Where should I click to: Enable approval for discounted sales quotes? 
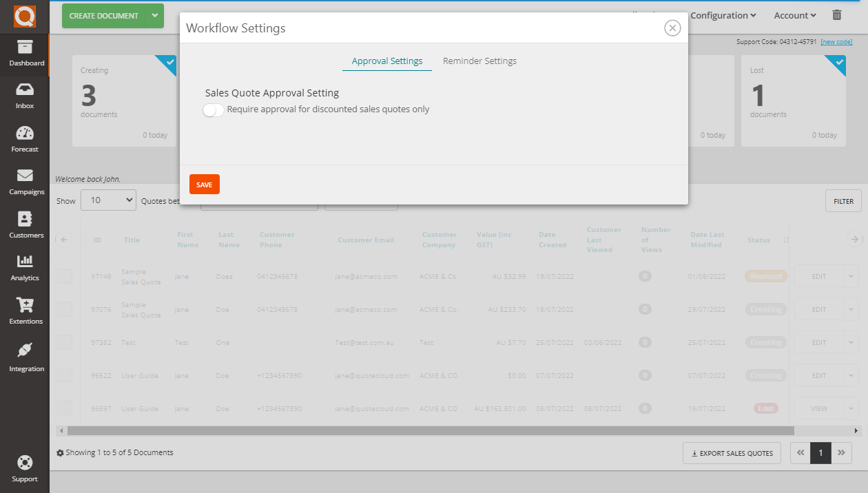click(213, 109)
